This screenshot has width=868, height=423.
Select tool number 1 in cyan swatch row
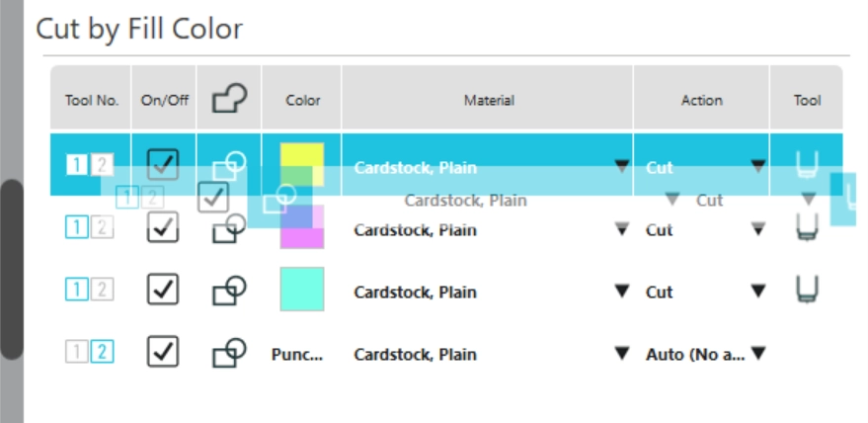tap(77, 291)
